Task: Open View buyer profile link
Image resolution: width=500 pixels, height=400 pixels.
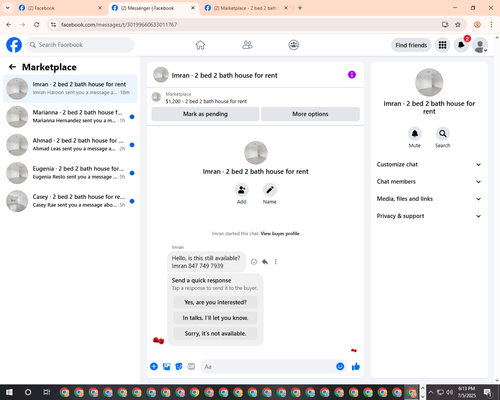Action: pos(280,234)
